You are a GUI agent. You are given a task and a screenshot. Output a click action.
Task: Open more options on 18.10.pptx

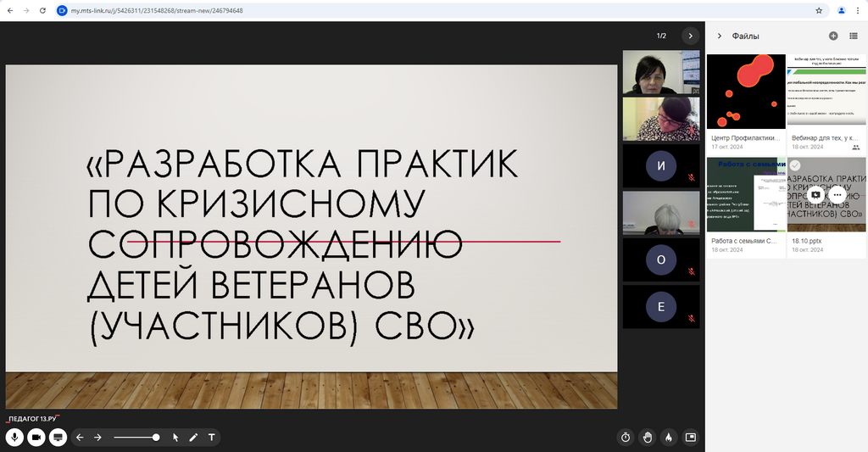[837, 194]
